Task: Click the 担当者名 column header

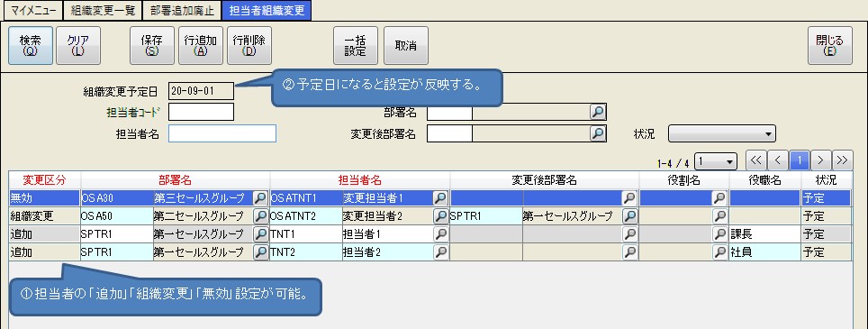Action: tap(360, 180)
